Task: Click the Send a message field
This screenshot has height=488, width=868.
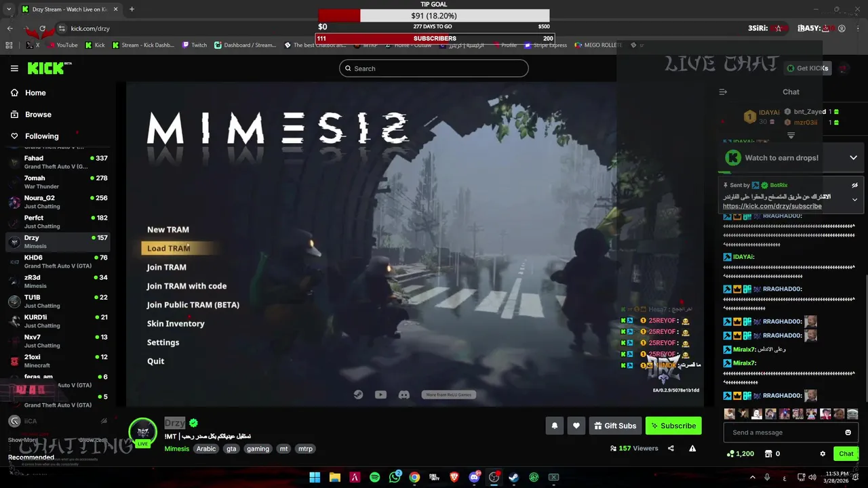Action: click(784, 432)
